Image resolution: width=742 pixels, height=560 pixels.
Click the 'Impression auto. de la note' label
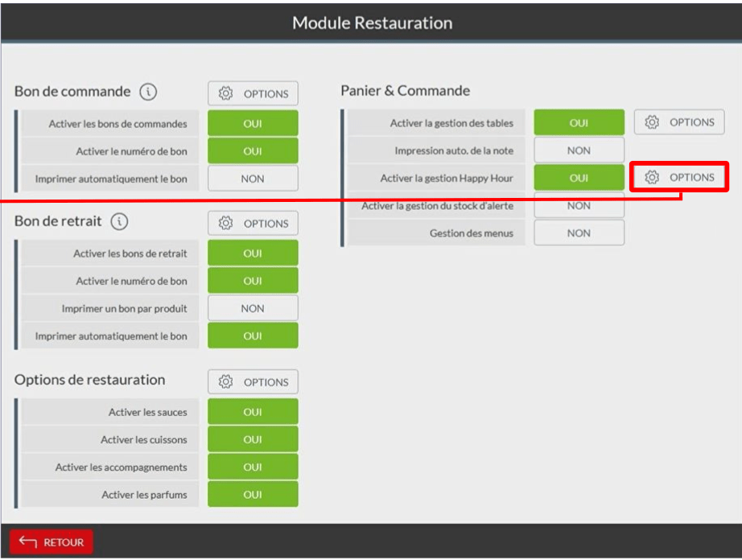pyautogui.click(x=454, y=150)
